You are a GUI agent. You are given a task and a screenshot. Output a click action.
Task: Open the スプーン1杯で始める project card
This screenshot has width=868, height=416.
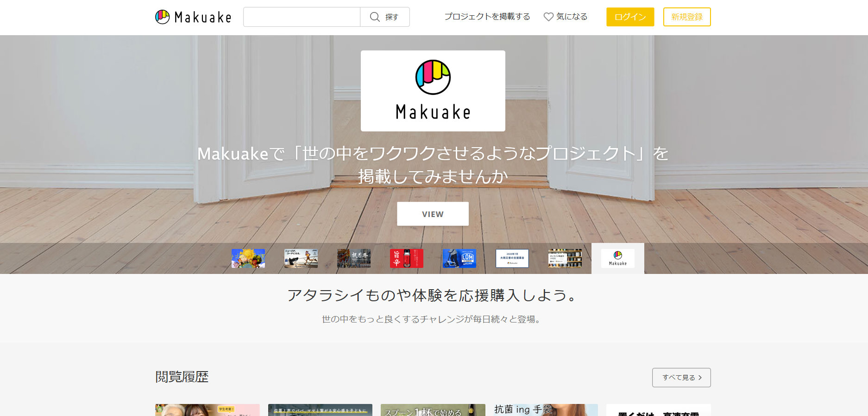[433, 410]
